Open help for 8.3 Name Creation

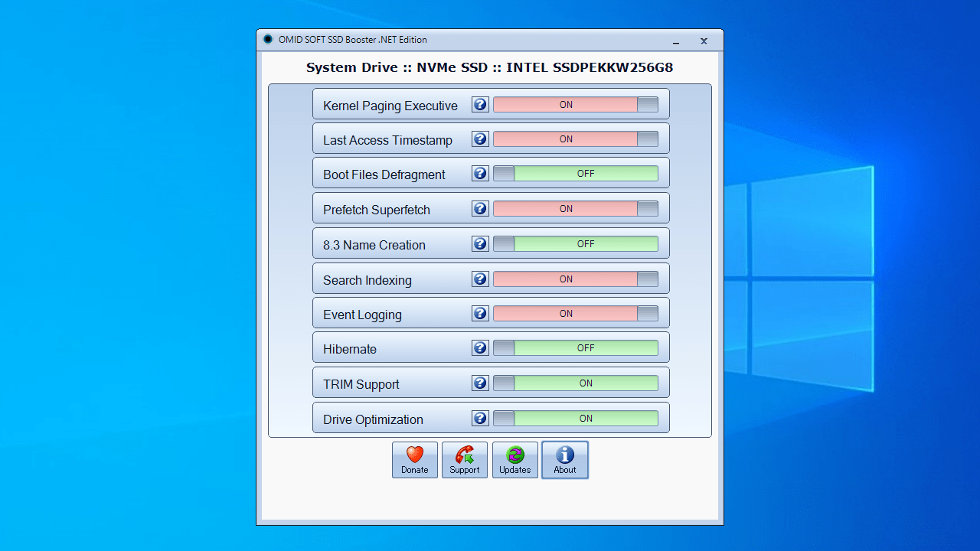pos(480,244)
